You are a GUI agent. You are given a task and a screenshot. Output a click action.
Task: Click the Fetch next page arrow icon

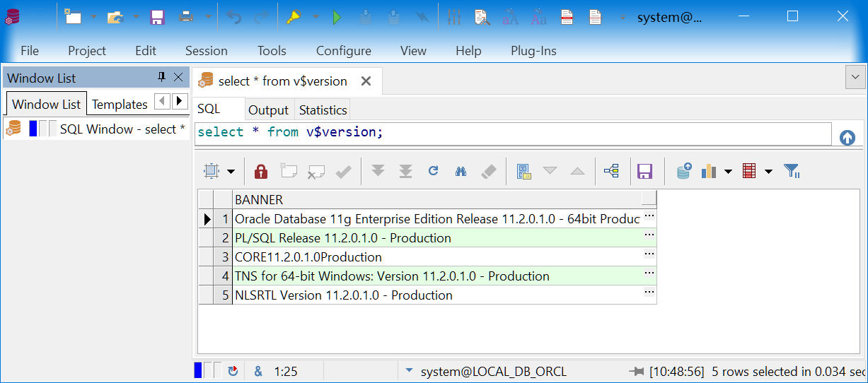[378, 171]
